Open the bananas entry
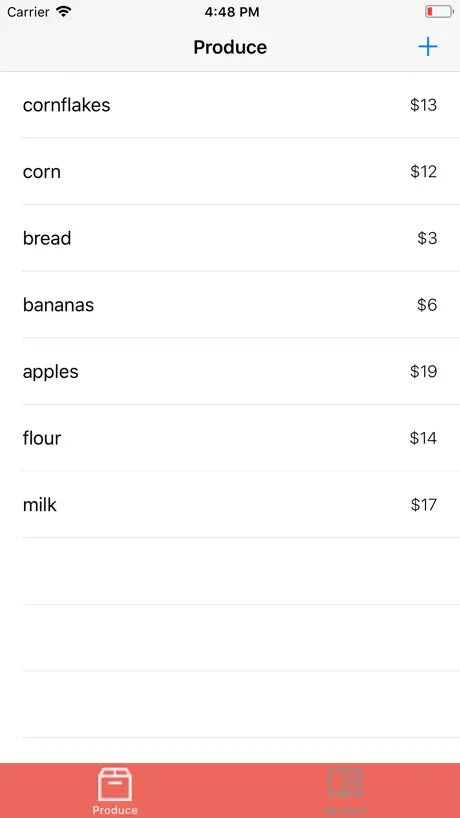 click(x=230, y=305)
